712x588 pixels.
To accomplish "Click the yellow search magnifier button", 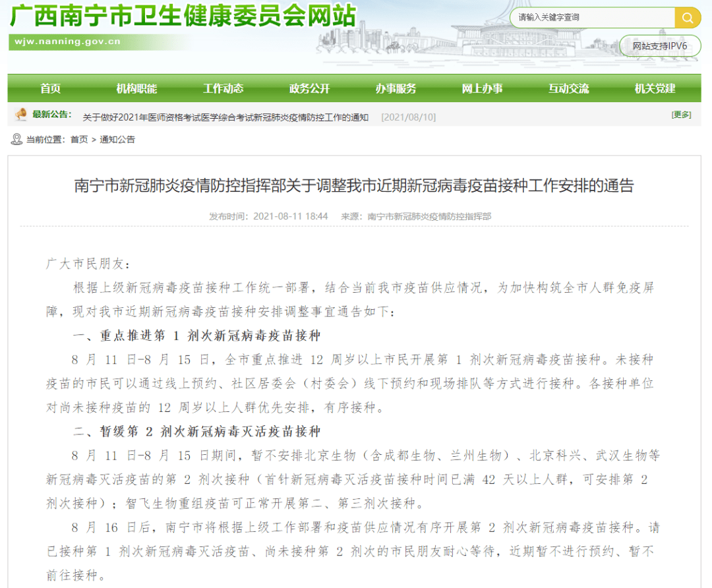I will [687, 18].
